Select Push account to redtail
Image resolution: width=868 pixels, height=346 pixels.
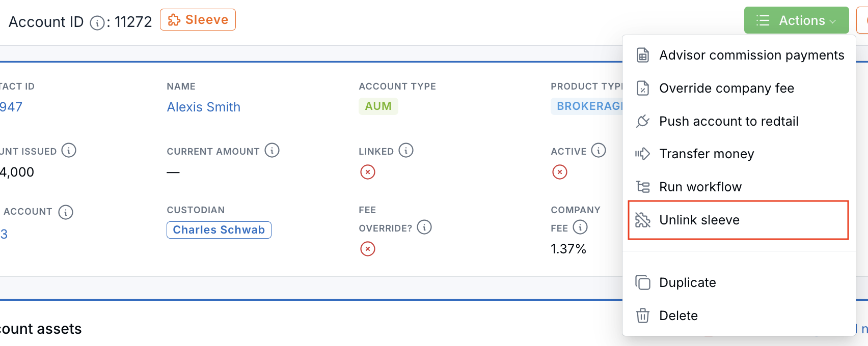[x=739, y=121]
